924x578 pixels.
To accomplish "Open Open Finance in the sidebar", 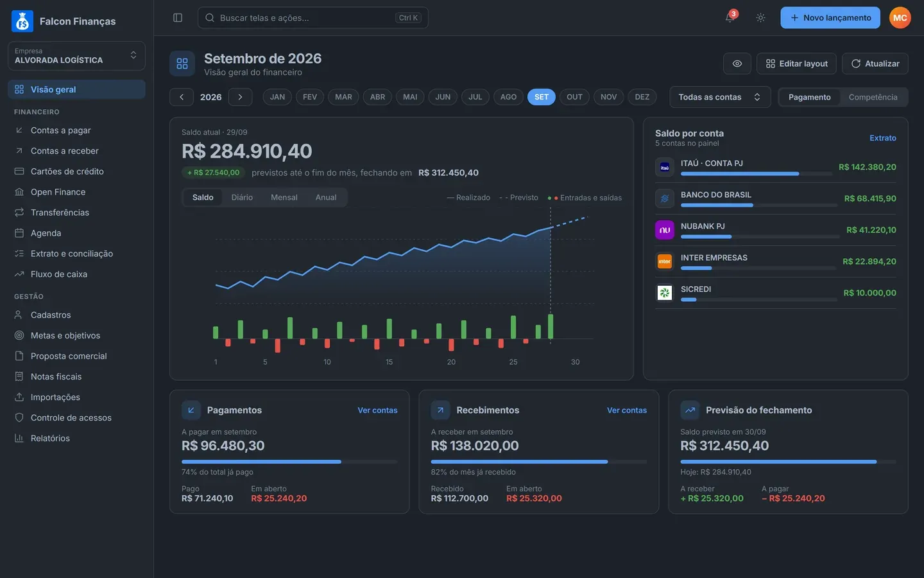I will click(76, 192).
